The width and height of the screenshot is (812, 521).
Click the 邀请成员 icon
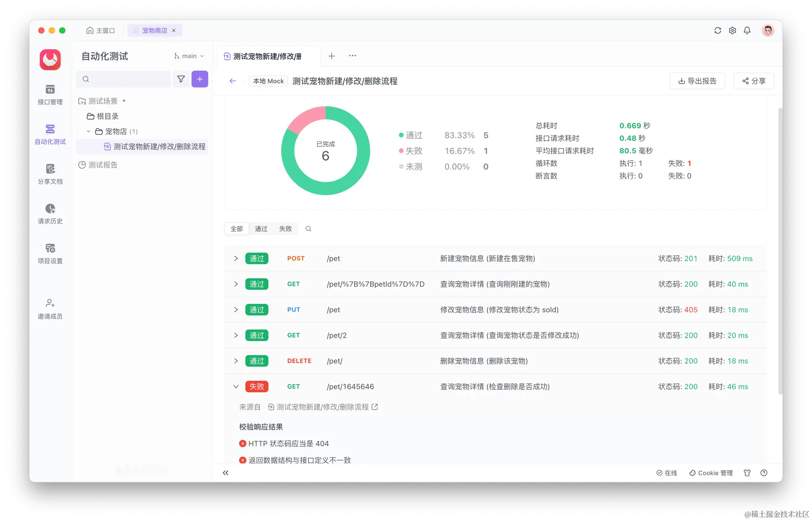[x=50, y=309]
